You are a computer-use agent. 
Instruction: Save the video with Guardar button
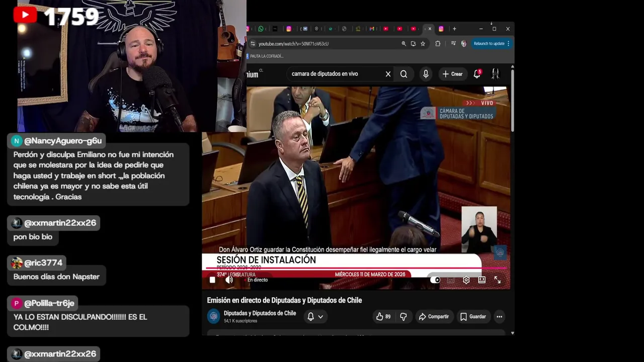coord(473,317)
